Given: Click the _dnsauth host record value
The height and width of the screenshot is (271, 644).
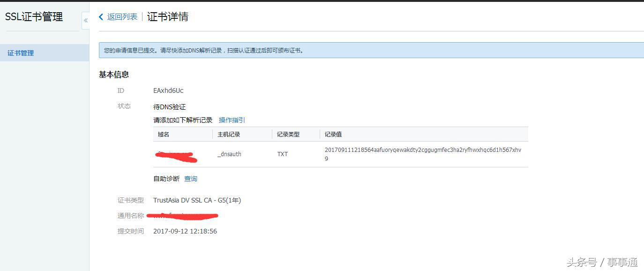Looking at the screenshot, I should (x=229, y=154).
